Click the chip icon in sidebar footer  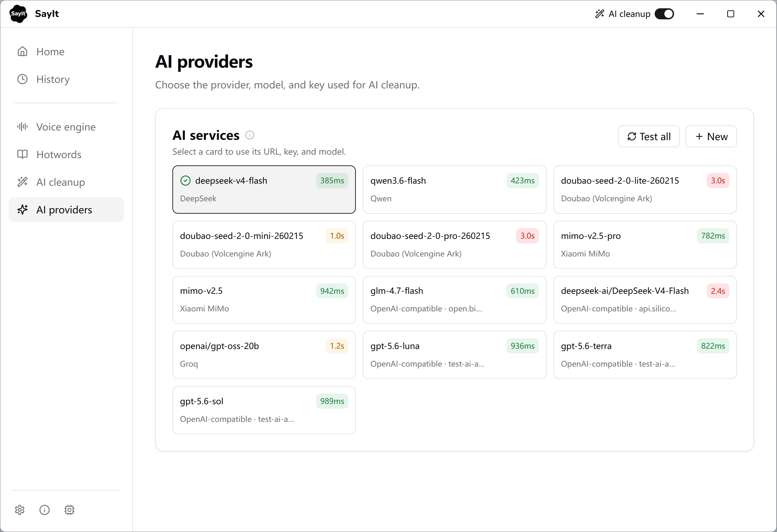[69, 510]
